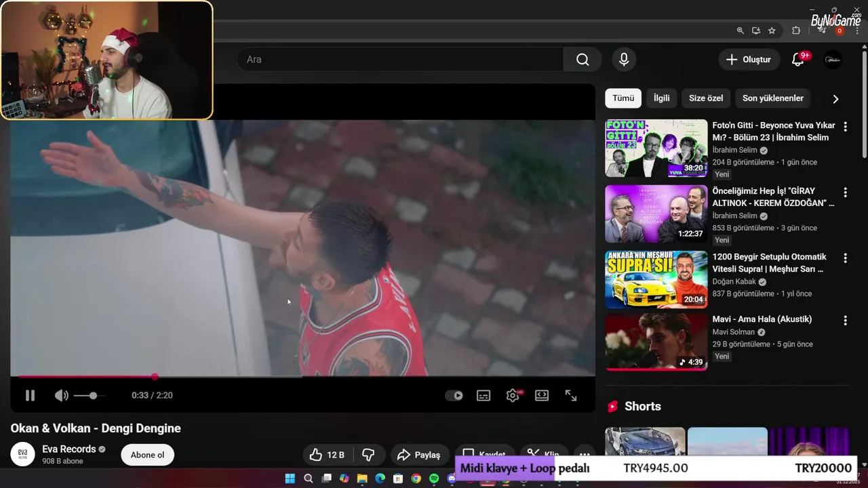Open the first Shorts car thumbnail

point(645,447)
